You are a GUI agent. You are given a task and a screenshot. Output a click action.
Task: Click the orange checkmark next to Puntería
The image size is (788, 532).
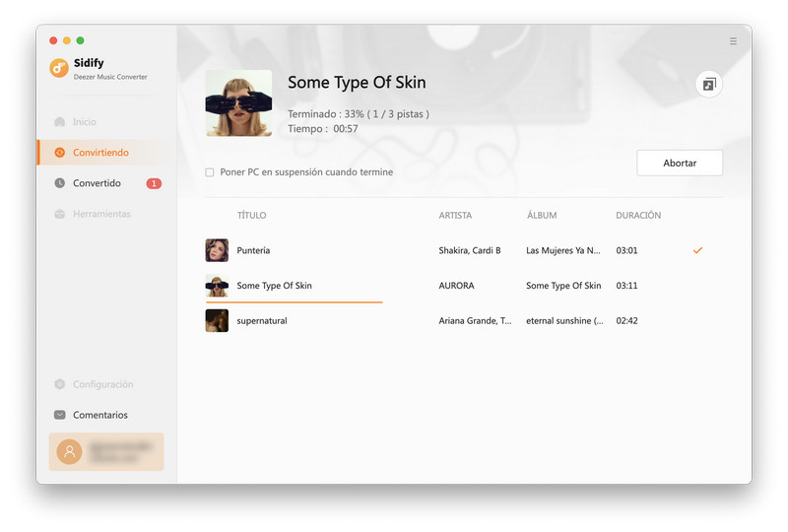pyautogui.click(x=697, y=250)
